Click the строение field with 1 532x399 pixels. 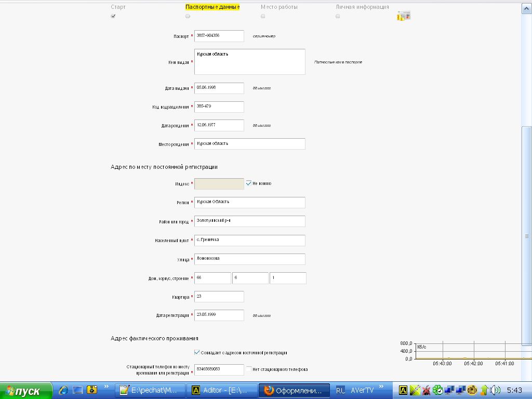pos(288,278)
